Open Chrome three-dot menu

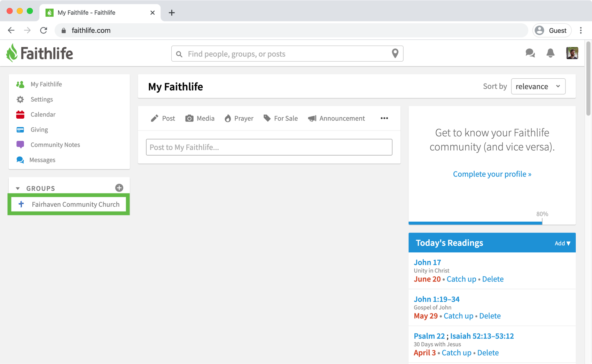pyautogui.click(x=581, y=30)
